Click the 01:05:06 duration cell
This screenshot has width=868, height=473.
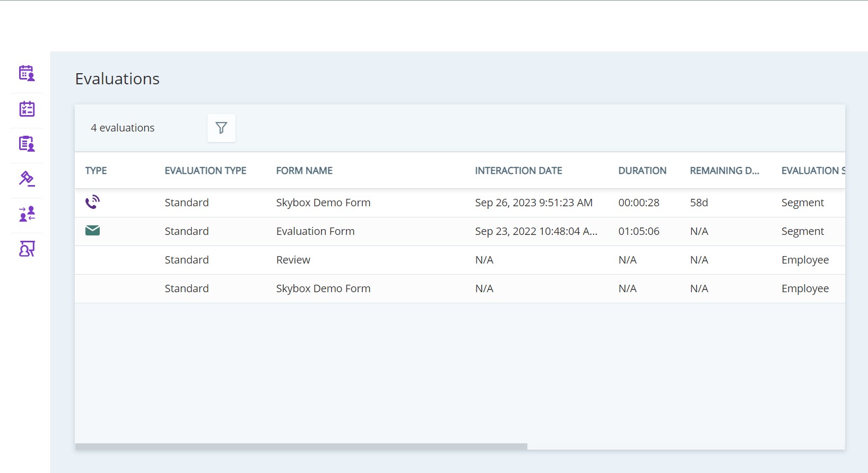(x=639, y=231)
